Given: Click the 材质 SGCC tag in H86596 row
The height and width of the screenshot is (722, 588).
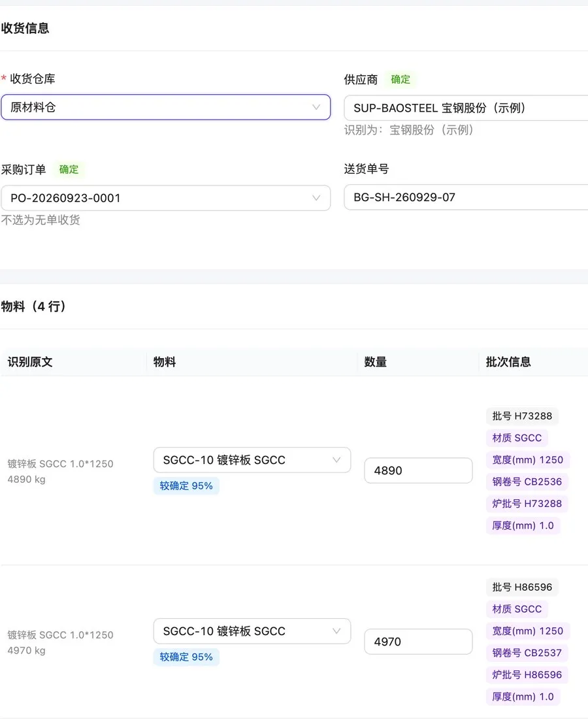Looking at the screenshot, I should click(517, 609).
